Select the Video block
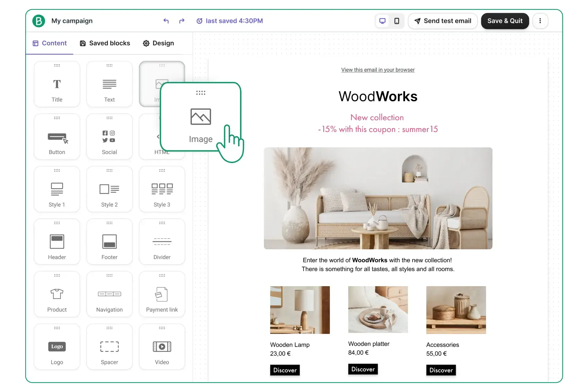This screenshot has height=392, width=588. (162, 347)
